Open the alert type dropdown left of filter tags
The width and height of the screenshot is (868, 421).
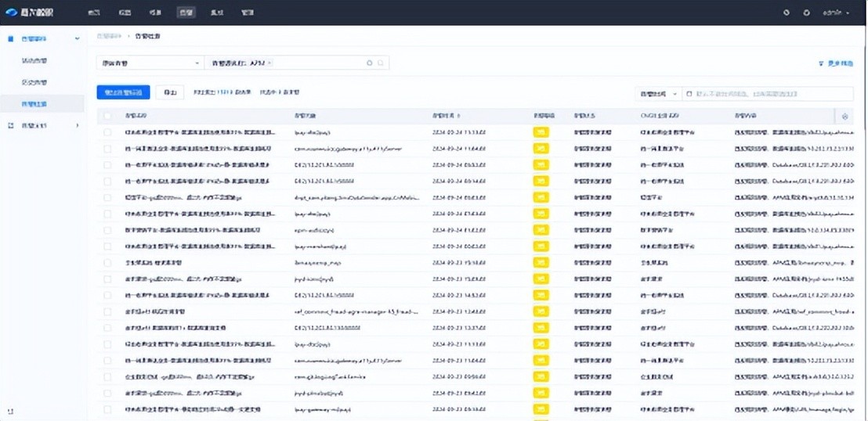pos(150,63)
